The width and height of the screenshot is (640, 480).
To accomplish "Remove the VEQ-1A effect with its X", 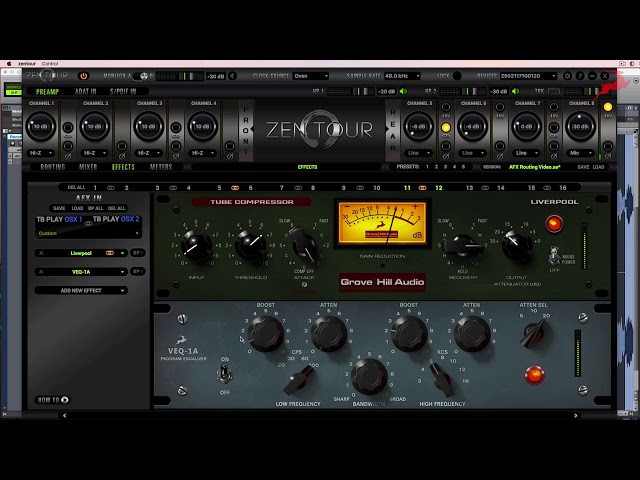I will click(x=41, y=272).
